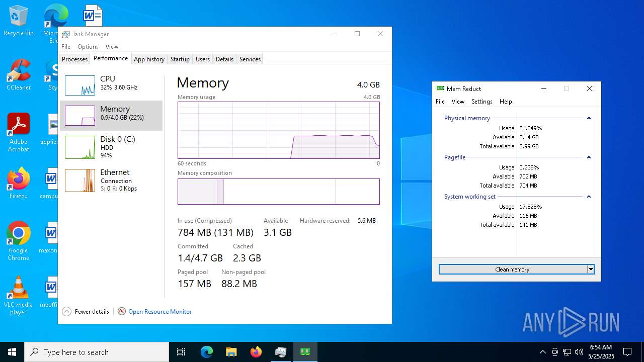Switch to the Details tab
Image resolution: width=644 pixels, height=362 pixels.
click(x=224, y=59)
